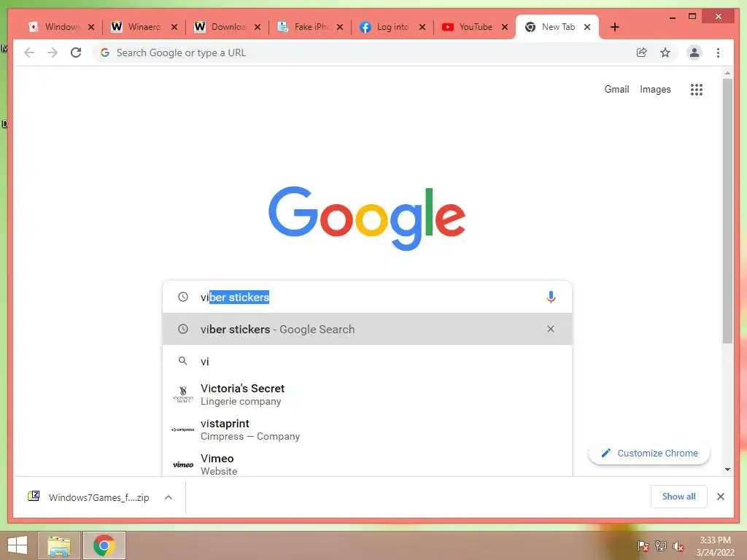Click the Chrome taskbar icon
The width and height of the screenshot is (747, 560).
click(x=104, y=545)
